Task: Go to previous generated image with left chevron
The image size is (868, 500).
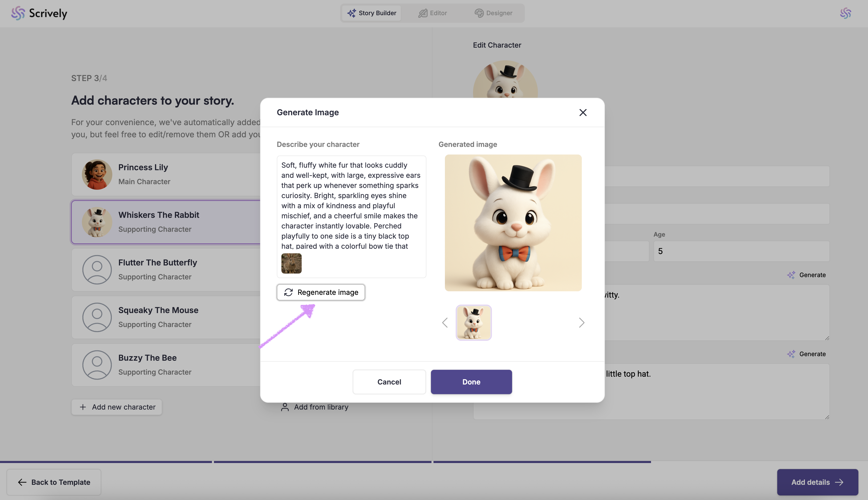Action: tap(445, 323)
